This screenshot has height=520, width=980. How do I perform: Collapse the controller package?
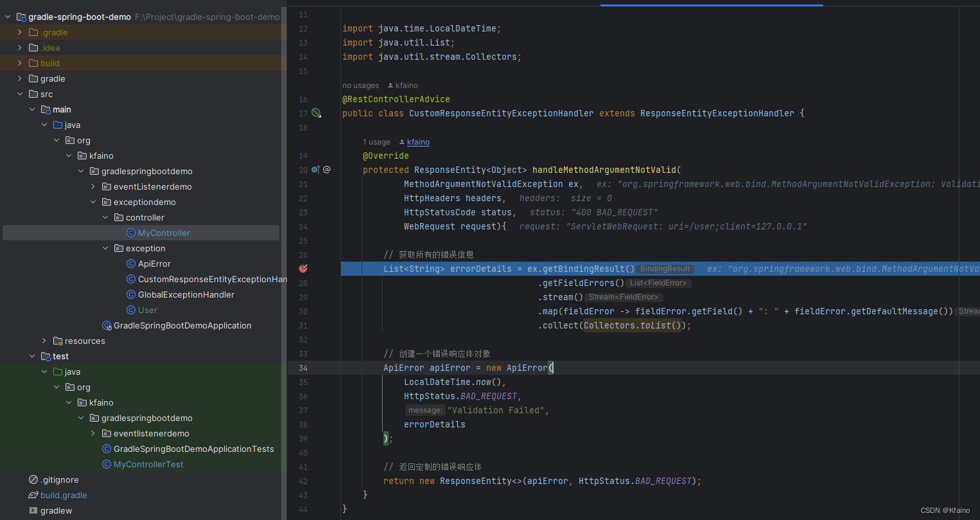click(105, 217)
